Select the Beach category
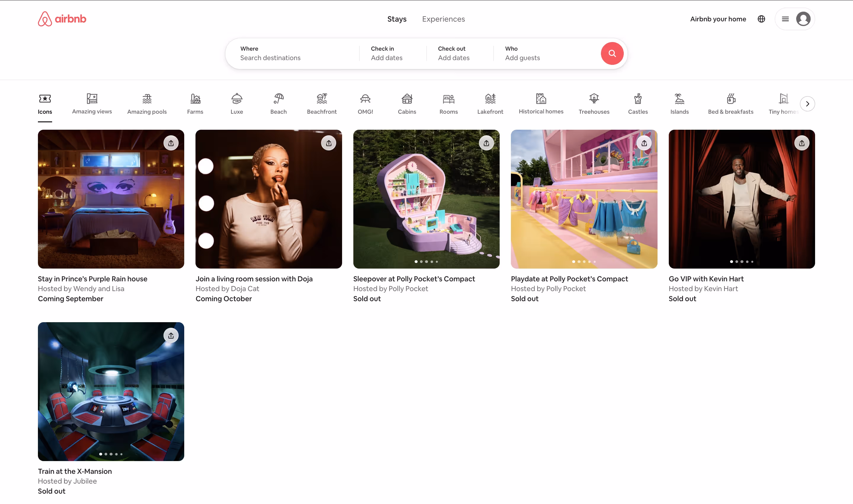The height and width of the screenshot is (504, 853). point(279,104)
